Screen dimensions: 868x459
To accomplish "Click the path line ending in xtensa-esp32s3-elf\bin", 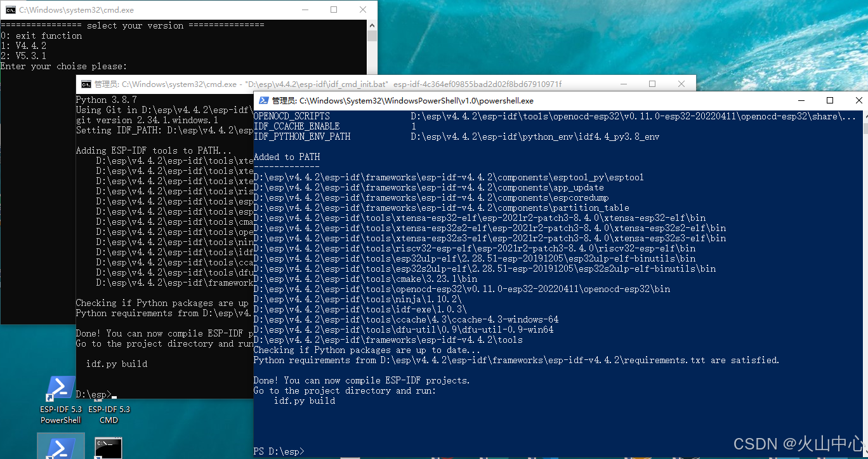I will click(x=489, y=238).
